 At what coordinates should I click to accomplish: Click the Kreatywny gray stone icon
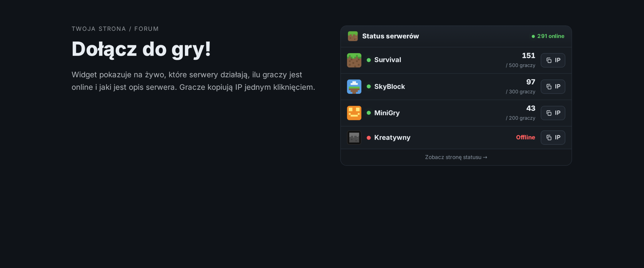(x=354, y=137)
